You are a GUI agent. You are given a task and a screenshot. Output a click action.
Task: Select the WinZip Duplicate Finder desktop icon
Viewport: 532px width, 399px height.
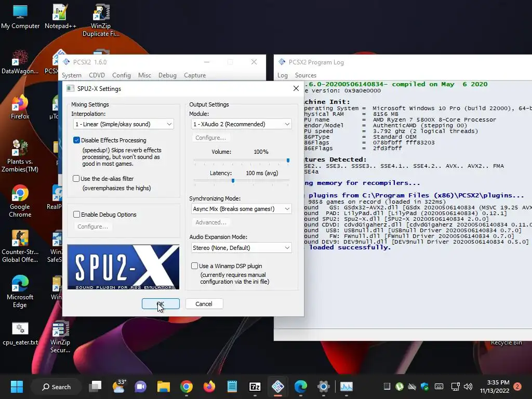101,20
